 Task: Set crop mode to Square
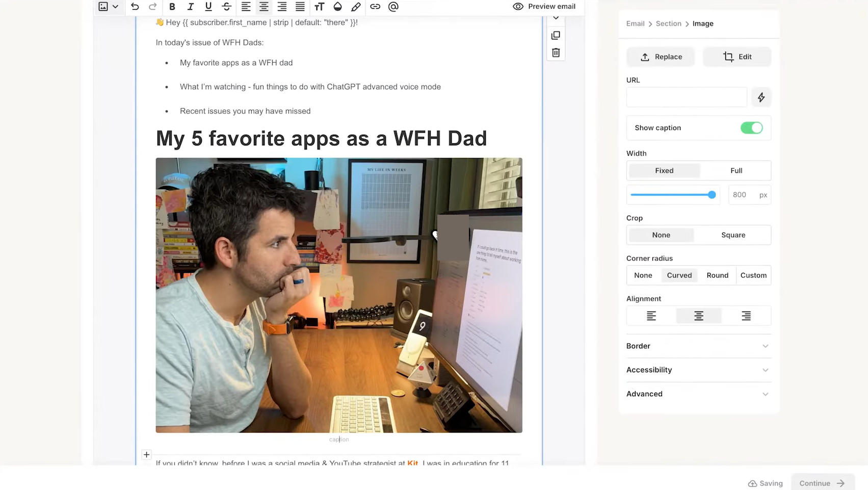733,235
